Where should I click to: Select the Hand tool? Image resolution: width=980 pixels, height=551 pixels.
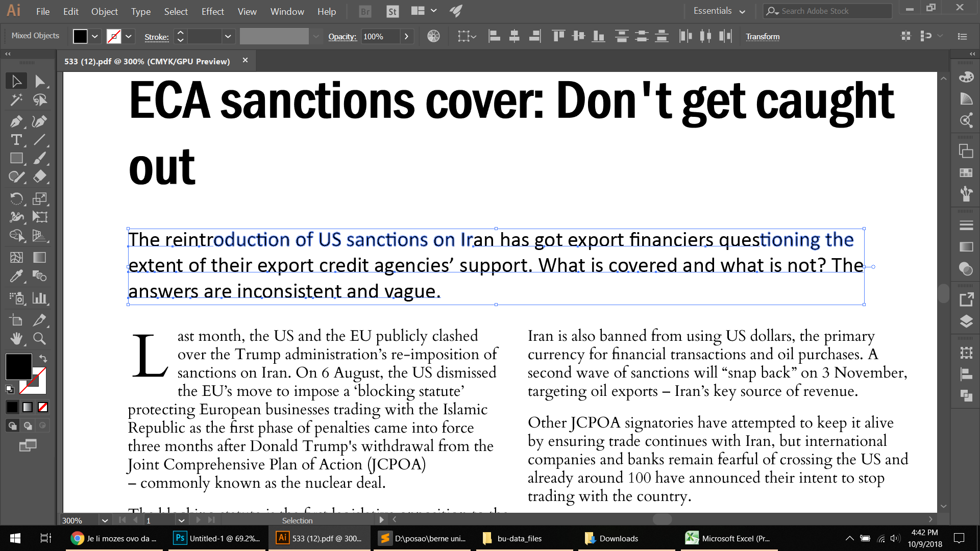[x=16, y=338]
